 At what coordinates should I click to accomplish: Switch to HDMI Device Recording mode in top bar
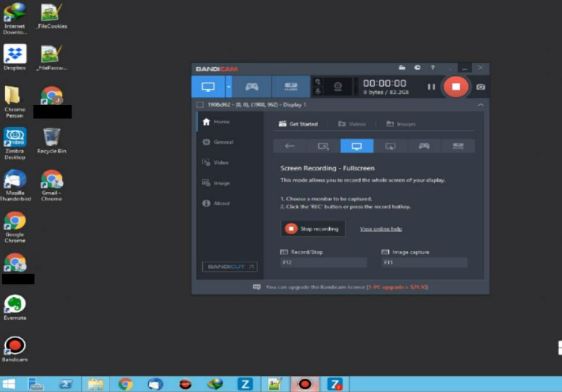[290, 87]
